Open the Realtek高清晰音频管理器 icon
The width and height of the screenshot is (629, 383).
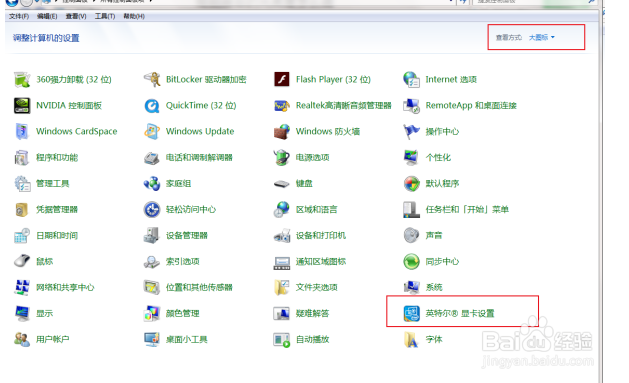282,105
